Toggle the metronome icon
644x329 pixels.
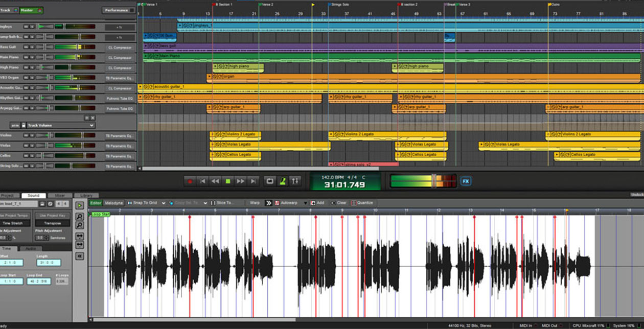pos(282,181)
